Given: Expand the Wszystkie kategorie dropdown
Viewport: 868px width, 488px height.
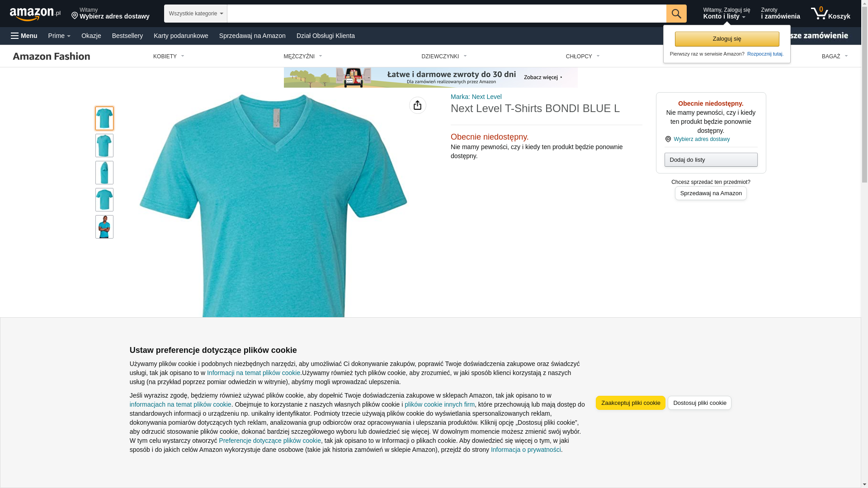Looking at the screenshot, I should [196, 14].
